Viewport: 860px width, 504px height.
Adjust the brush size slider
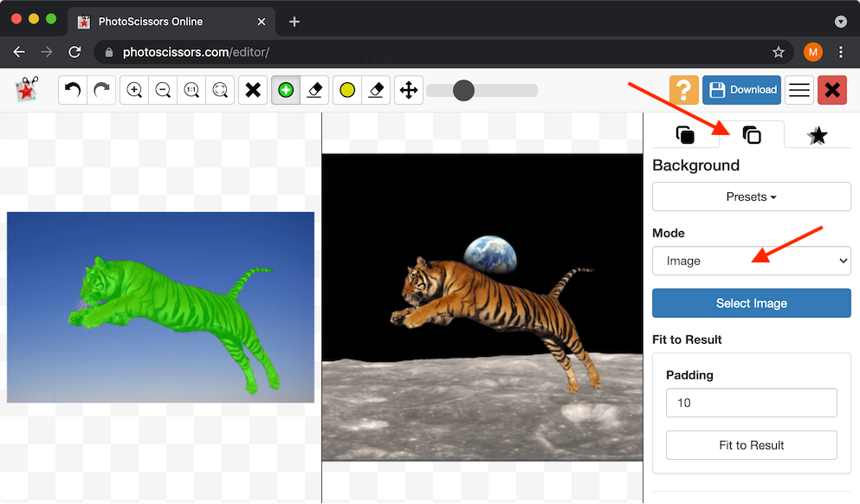(x=464, y=89)
